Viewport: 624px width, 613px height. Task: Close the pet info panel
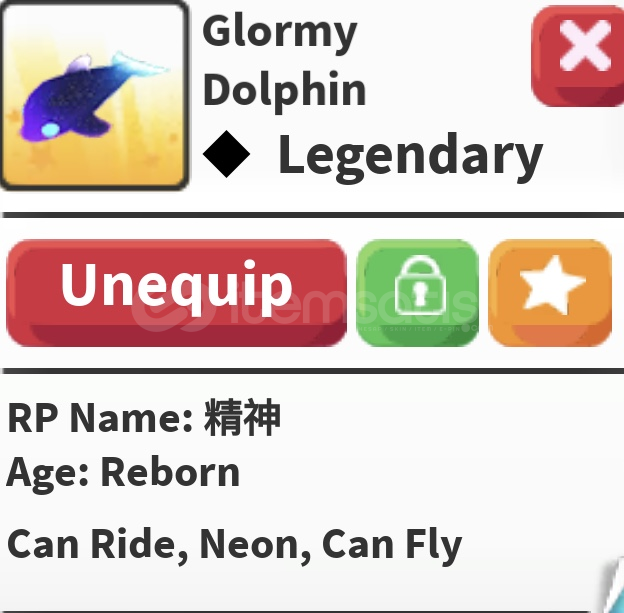click(x=578, y=56)
